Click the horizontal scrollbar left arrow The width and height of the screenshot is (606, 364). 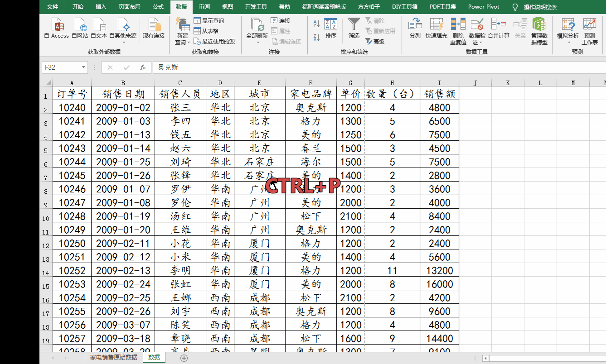click(x=486, y=358)
